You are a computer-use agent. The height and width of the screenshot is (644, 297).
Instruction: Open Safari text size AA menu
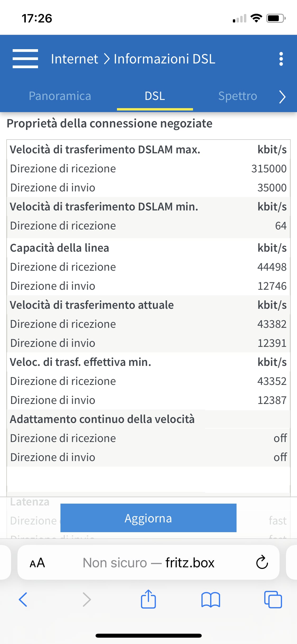tap(37, 563)
